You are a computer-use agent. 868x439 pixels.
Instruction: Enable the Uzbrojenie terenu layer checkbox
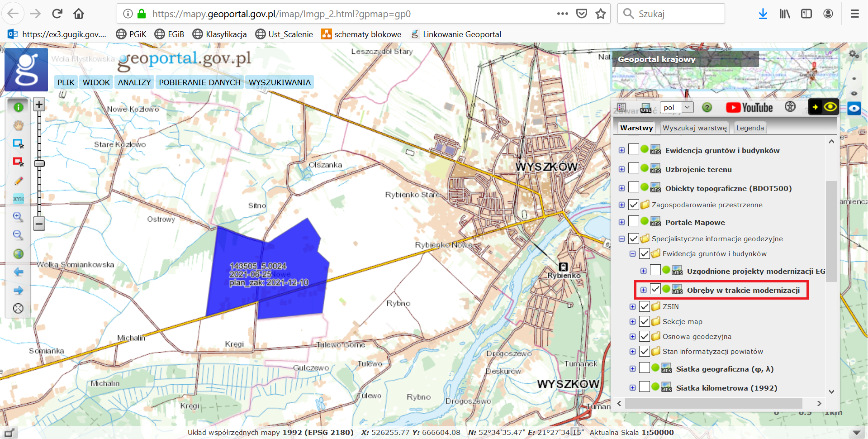(634, 168)
